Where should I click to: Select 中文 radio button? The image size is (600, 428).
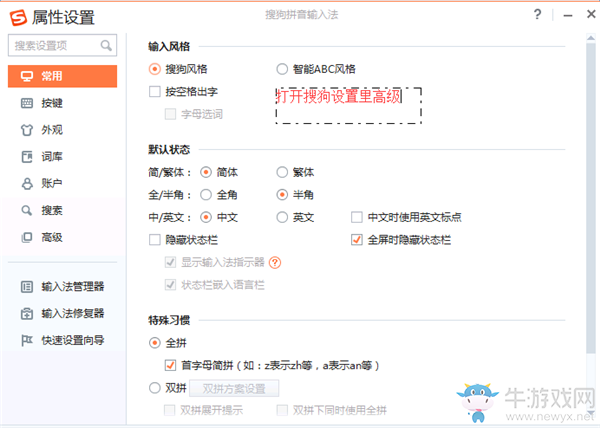(206, 217)
